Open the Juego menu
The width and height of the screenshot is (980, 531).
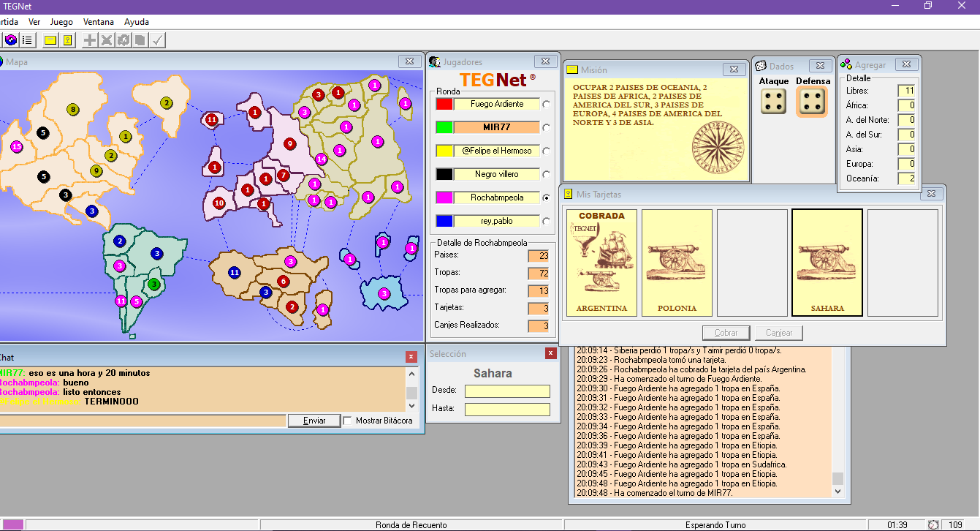tap(61, 22)
